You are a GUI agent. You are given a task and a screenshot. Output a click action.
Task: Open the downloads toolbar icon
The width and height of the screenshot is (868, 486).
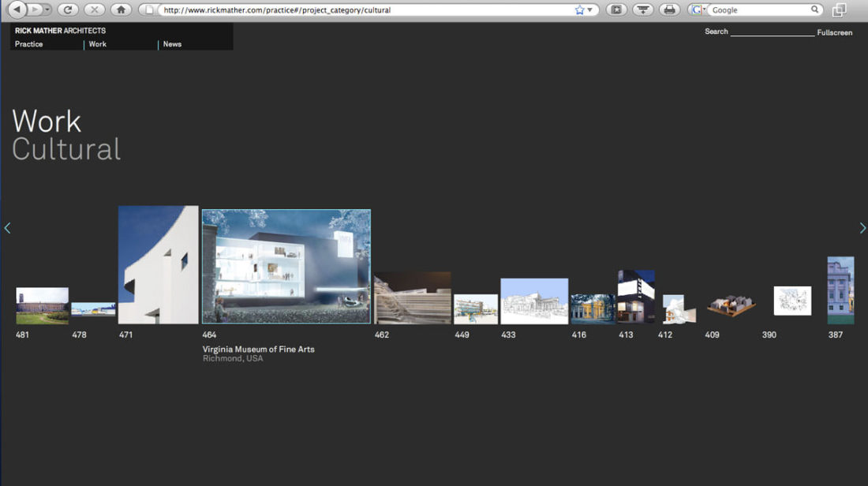642,9
